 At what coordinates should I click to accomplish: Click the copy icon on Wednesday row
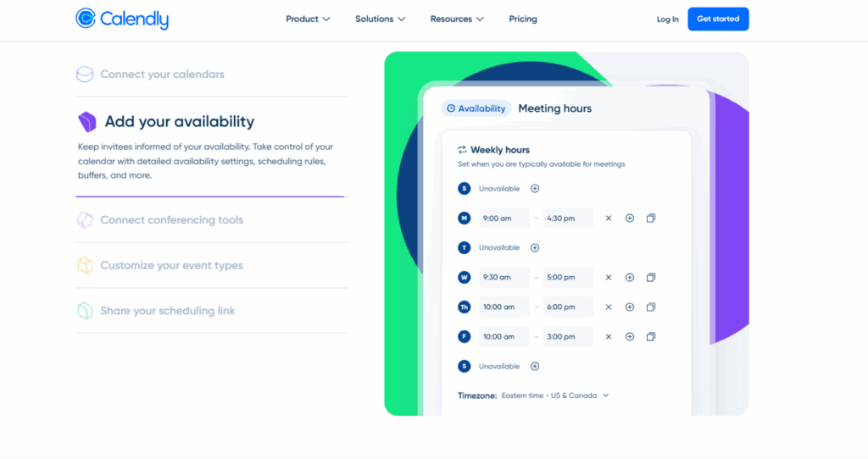(x=651, y=278)
